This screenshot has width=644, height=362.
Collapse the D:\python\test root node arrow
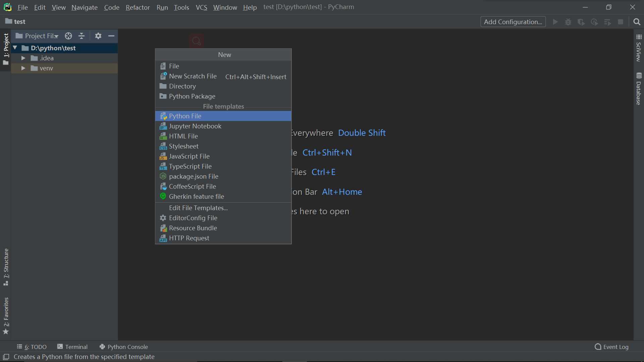15,48
